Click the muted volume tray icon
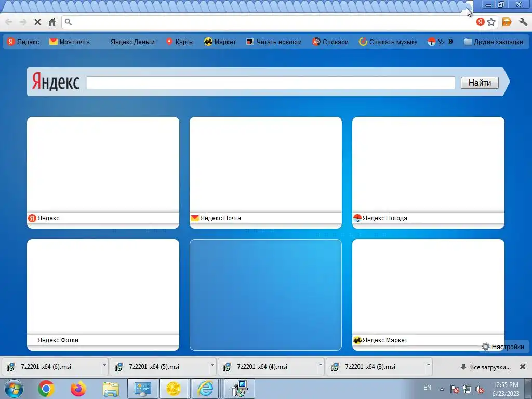Image resolution: width=532 pixels, height=399 pixels. click(480, 389)
